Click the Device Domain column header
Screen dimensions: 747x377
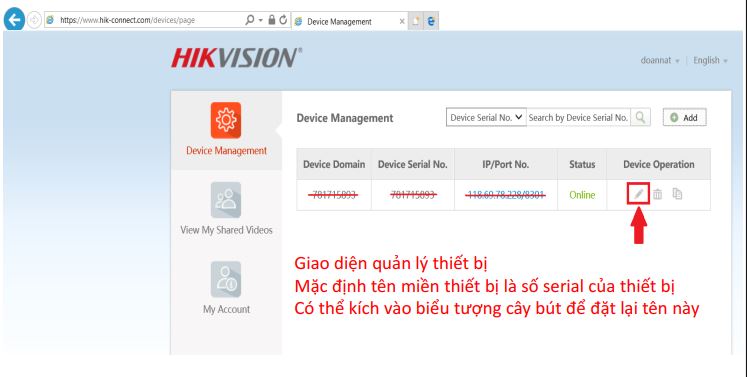pos(334,164)
